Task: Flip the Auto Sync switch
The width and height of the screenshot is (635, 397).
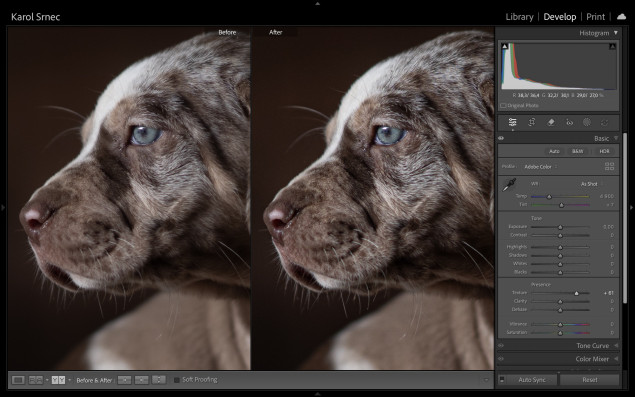Action: point(502,380)
